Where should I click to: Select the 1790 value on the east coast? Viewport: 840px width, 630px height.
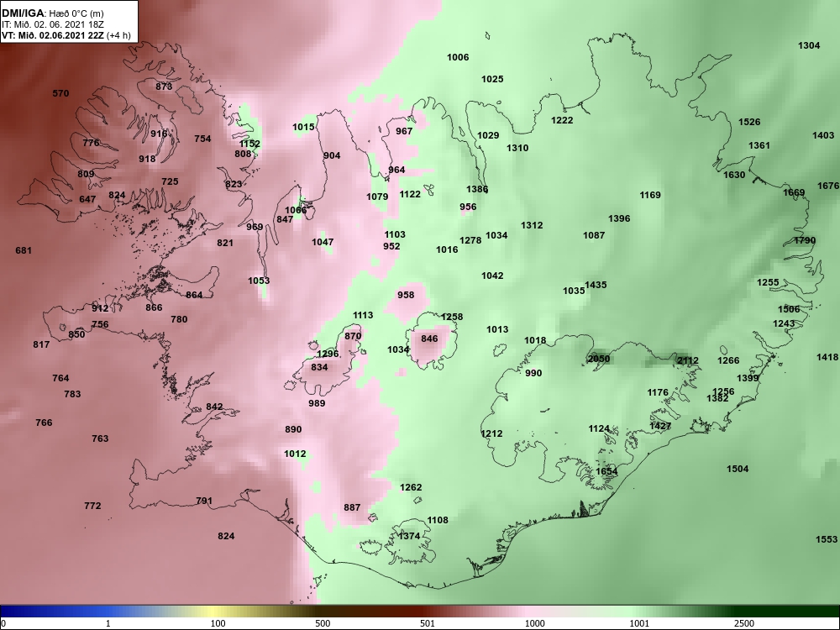click(x=805, y=240)
